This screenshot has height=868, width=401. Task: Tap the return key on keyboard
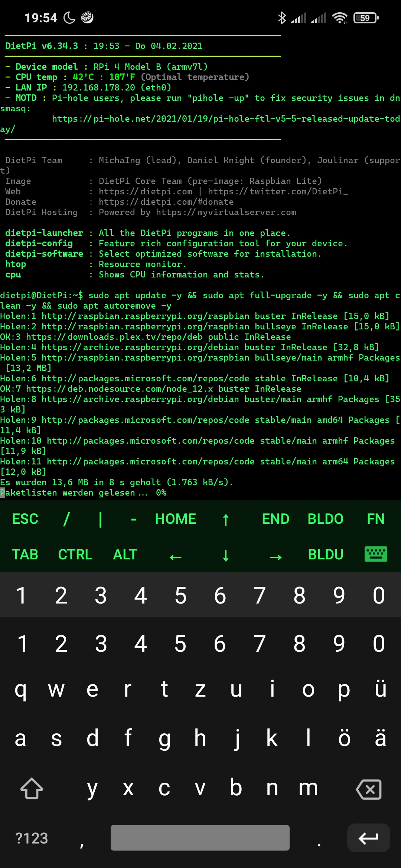point(368,838)
